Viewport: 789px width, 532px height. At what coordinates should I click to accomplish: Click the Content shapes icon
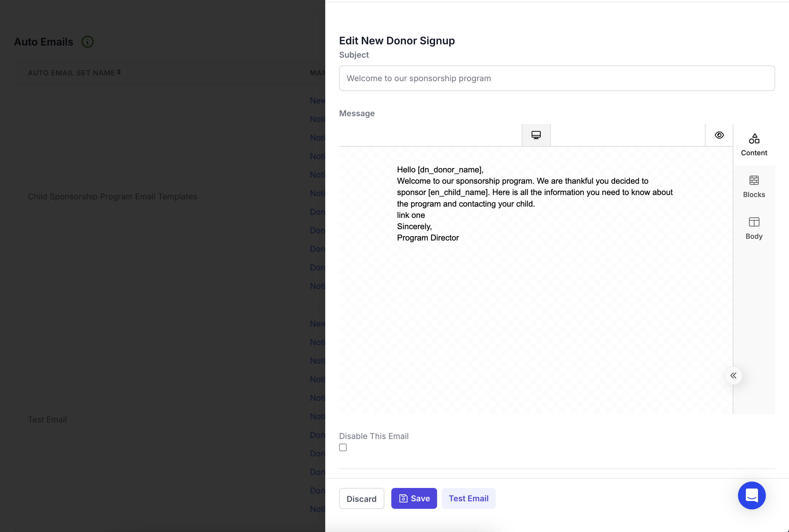pyautogui.click(x=754, y=139)
